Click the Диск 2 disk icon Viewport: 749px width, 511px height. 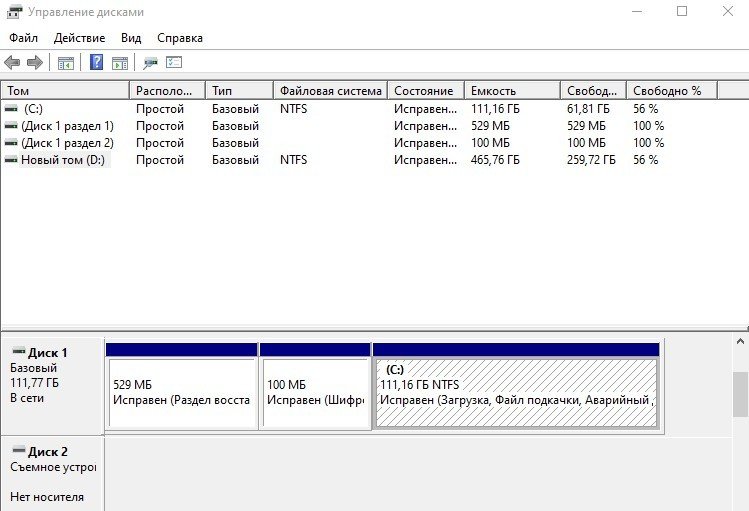[19, 450]
